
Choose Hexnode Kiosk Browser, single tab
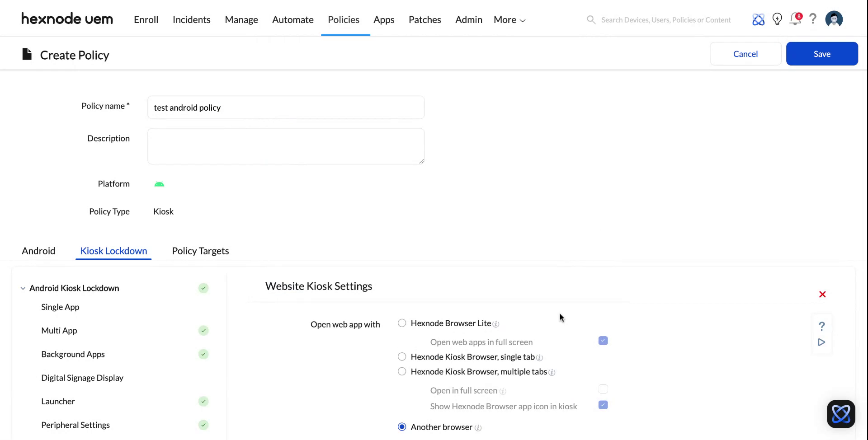click(401, 356)
